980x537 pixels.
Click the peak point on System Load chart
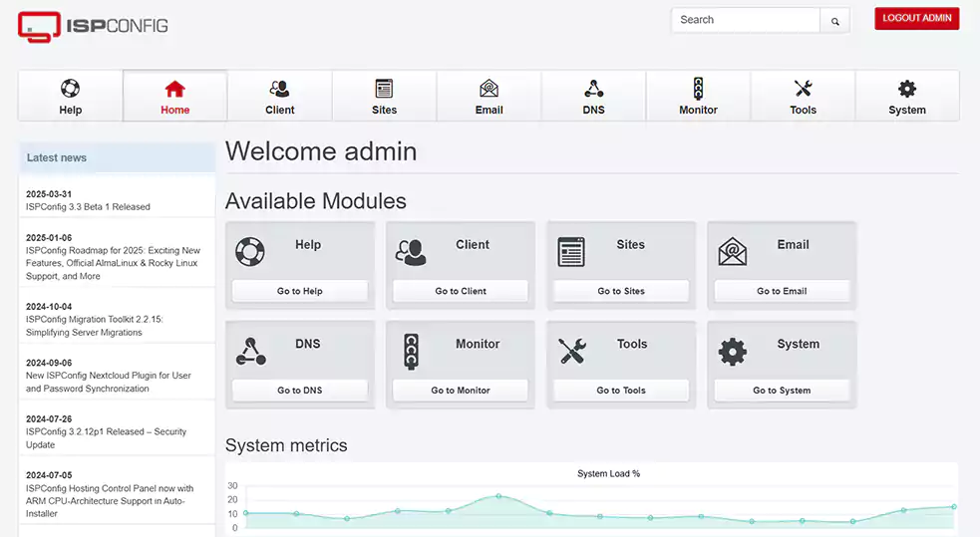pyautogui.click(x=498, y=495)
